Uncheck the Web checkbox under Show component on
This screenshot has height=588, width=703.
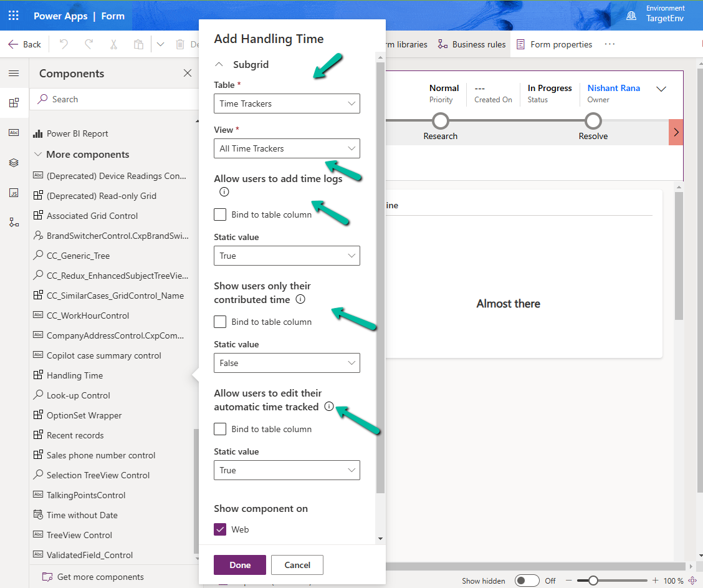pyautogui.click(x=220, y=529)
